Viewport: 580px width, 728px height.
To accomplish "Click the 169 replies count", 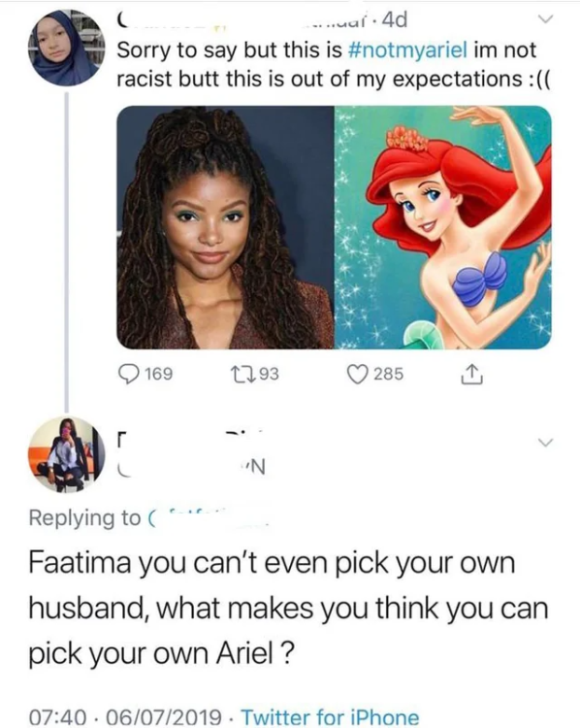I will pyautogui.click(x=159, y=374).
